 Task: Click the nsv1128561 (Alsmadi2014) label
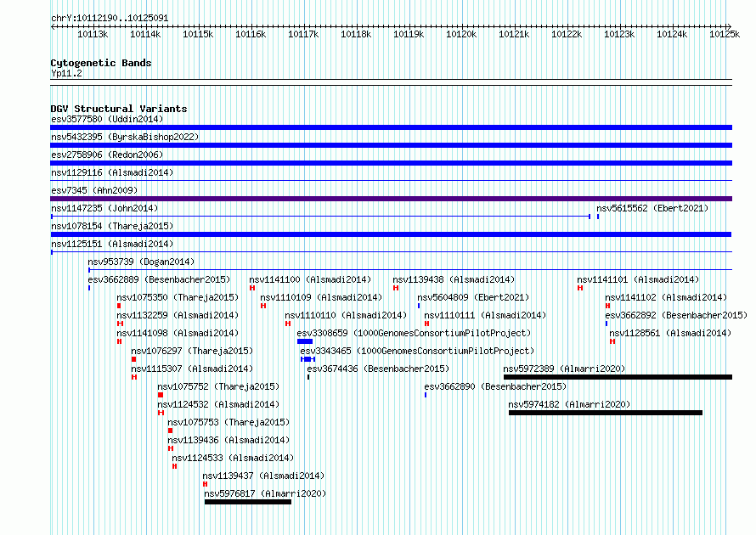coord(670,333)
